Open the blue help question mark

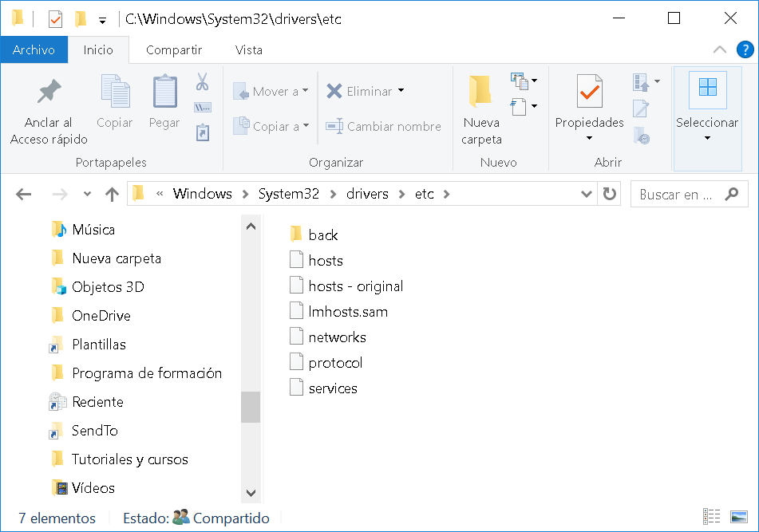pyautogui.click(x=745, y=49)
